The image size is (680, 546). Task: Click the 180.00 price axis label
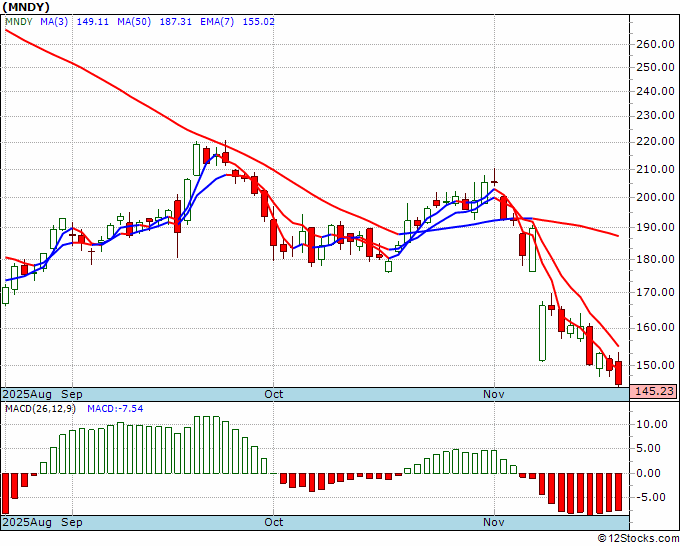655,259
